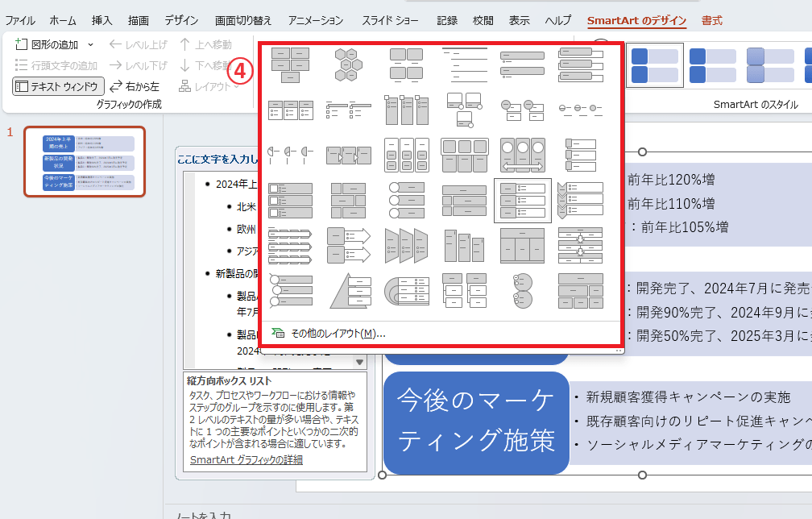Select the third SmartArt style with gradient blocks

click(x=770, y=65)
